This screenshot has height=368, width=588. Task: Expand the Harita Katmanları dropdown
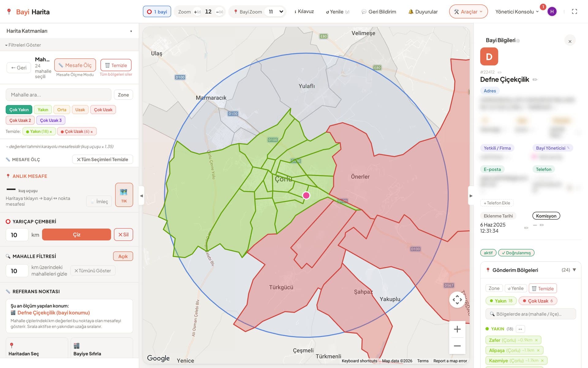(x=70, y=31)
